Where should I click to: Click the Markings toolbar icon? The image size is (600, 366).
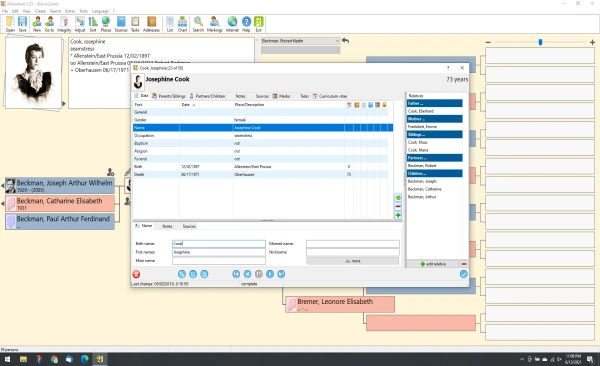point(214,24)
